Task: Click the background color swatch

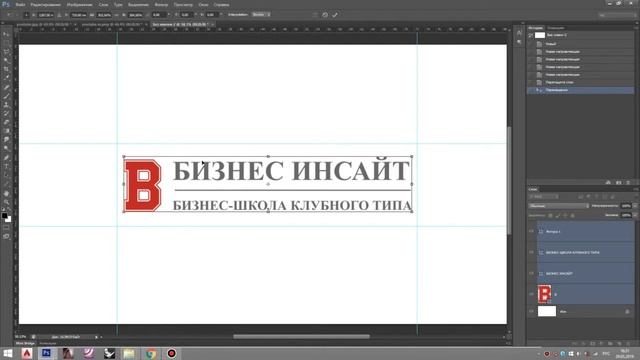Action: click(8, 219)
